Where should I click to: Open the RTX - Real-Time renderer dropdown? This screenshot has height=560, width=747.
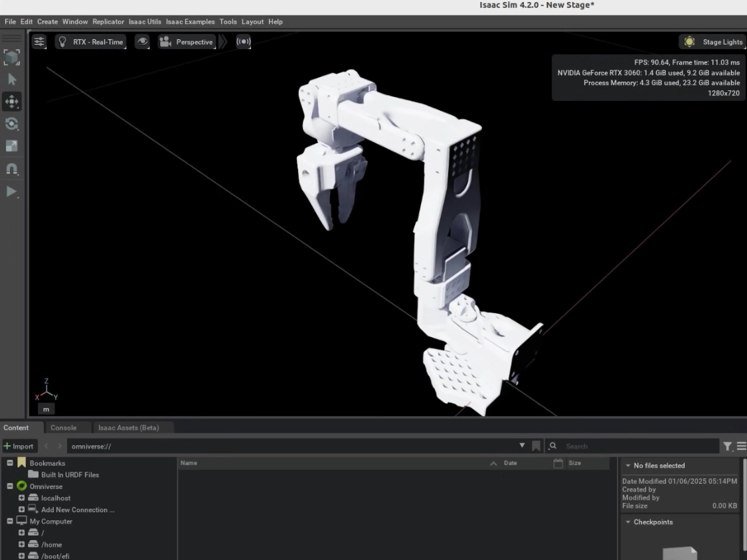point(90,41)
